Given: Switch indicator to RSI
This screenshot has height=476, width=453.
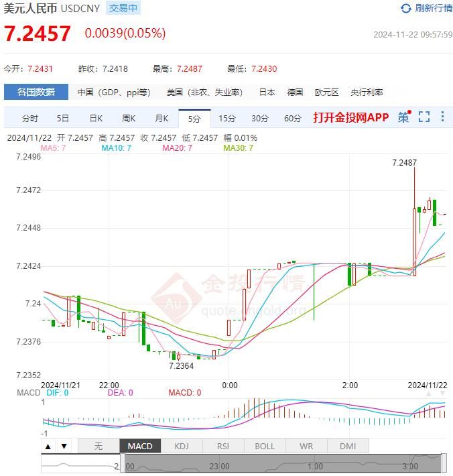Looking at the screenshot, I should tap(223, 447).
